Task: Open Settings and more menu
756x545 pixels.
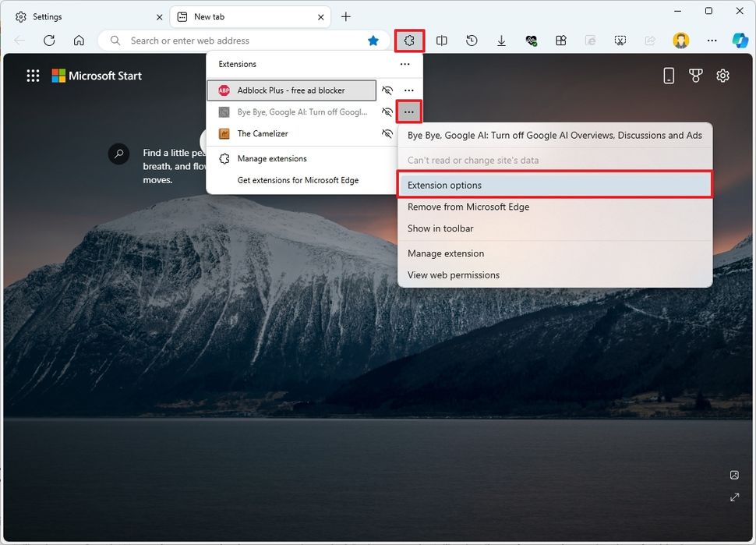Action: point(712,41)
